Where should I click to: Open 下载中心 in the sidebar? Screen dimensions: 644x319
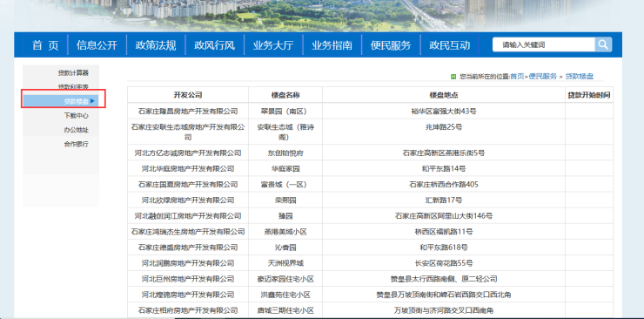click(76, 116)
